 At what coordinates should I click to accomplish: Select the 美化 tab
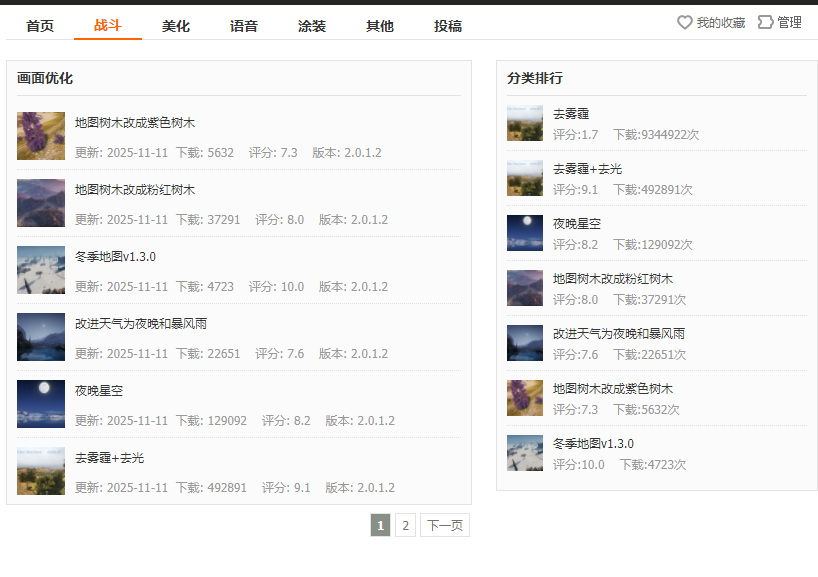(176, 26)
